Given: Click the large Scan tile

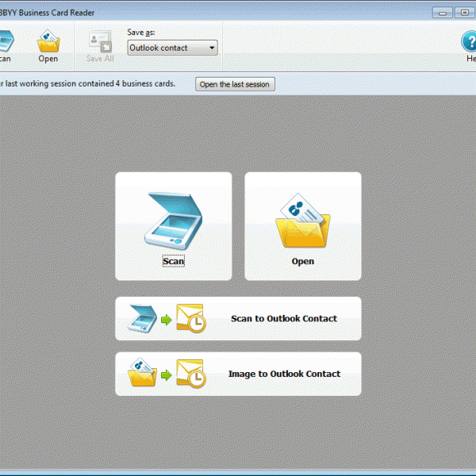Looking at the screenshot, I should [173, 226].
